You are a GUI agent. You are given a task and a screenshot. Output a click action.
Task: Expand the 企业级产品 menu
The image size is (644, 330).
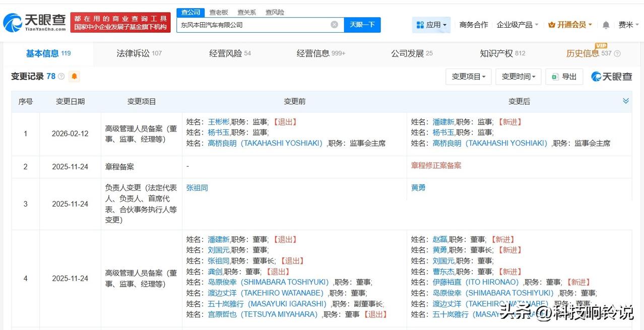518,25
